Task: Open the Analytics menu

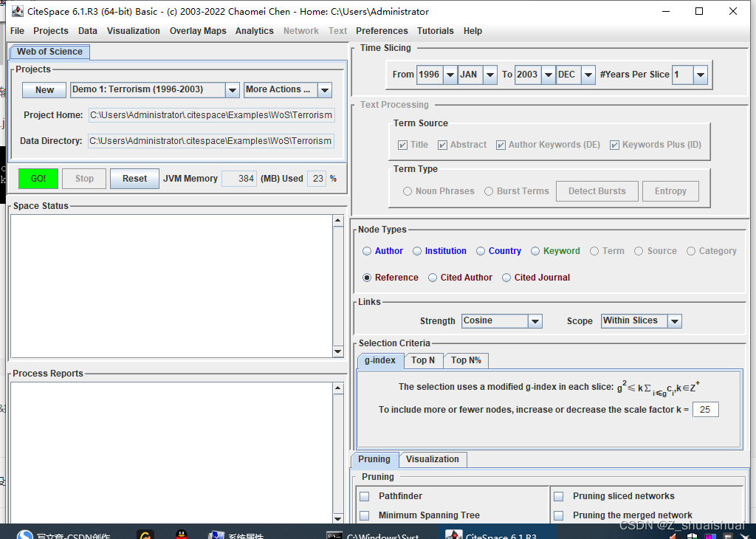Action: (x=255, y=31)
